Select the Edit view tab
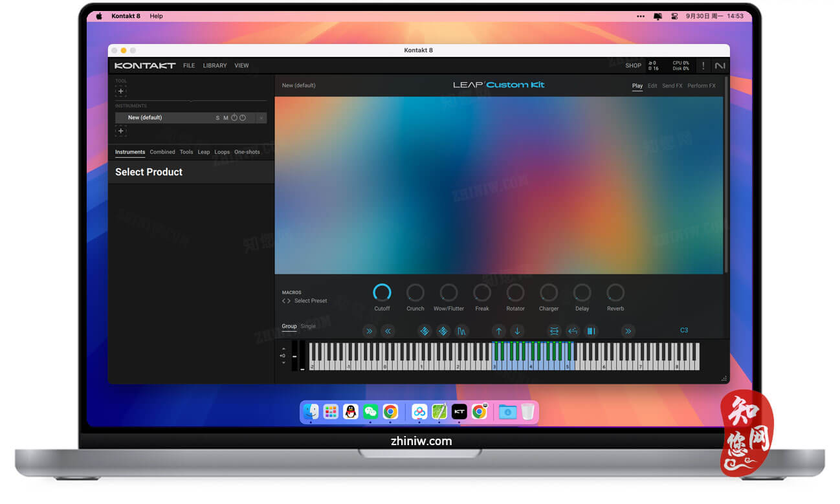The width and height of the screenshot is (840, 504). point(652,85)
